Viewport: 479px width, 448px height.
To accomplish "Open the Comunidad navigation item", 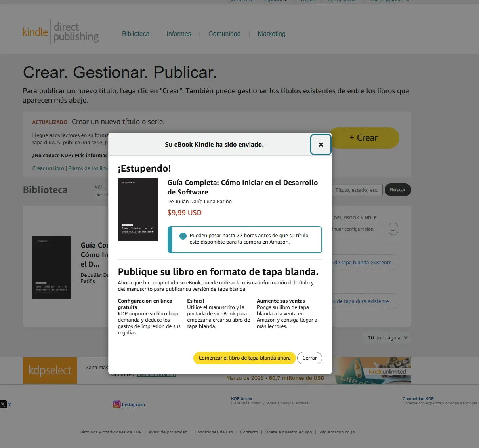I will (x=225, y=34).
